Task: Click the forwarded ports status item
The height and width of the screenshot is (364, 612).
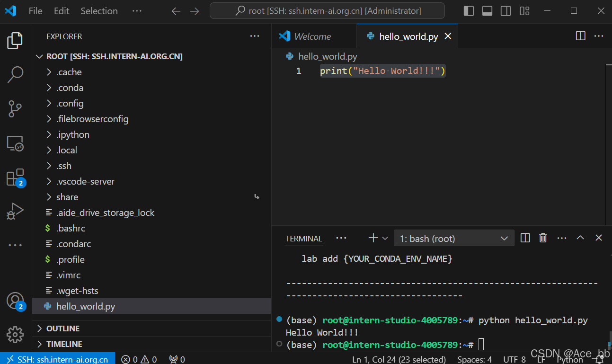Action: pyautogui.click(x=177, y=359)
